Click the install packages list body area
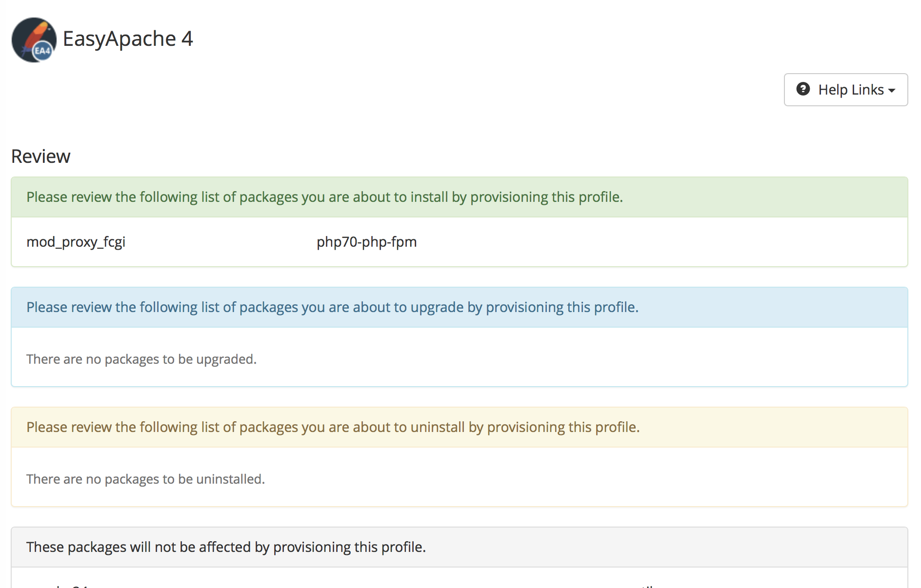The image size is (921, 588). pos(634,242)
